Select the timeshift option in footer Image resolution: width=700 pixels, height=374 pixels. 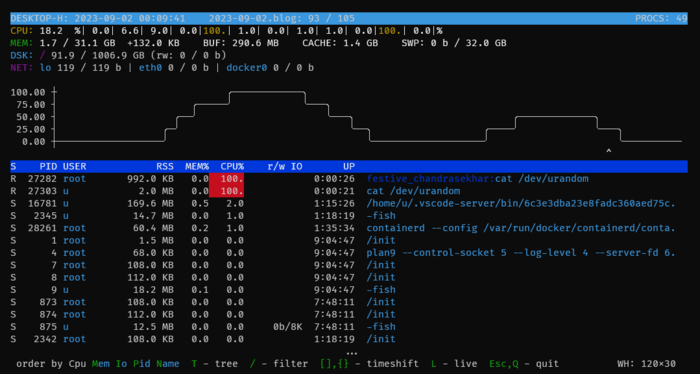pos(370,364)
